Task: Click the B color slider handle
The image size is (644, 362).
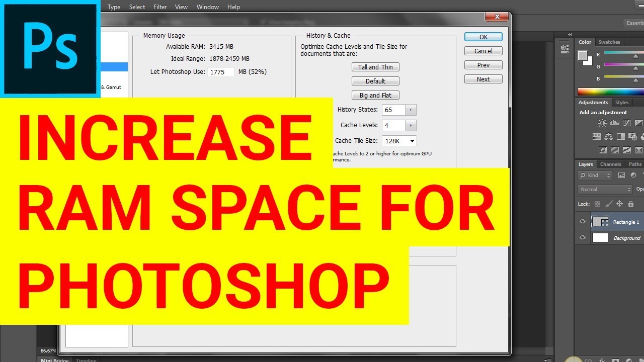Action: tap(636, 80)
